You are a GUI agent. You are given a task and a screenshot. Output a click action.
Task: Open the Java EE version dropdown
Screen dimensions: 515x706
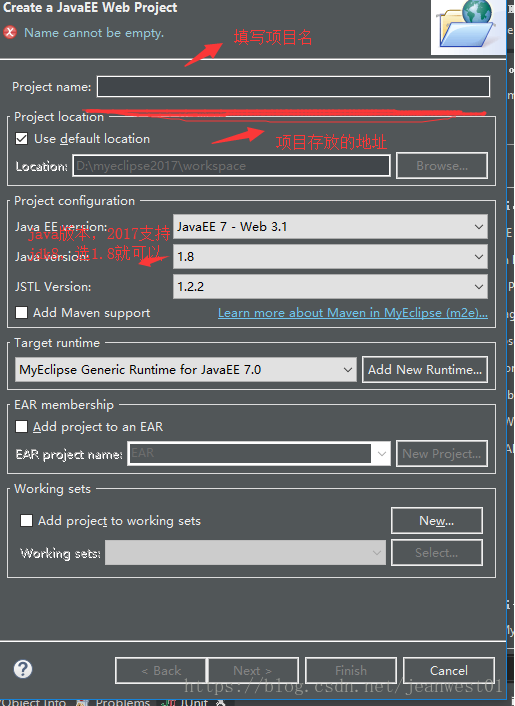pyautogui.click(x=330, y=226)
